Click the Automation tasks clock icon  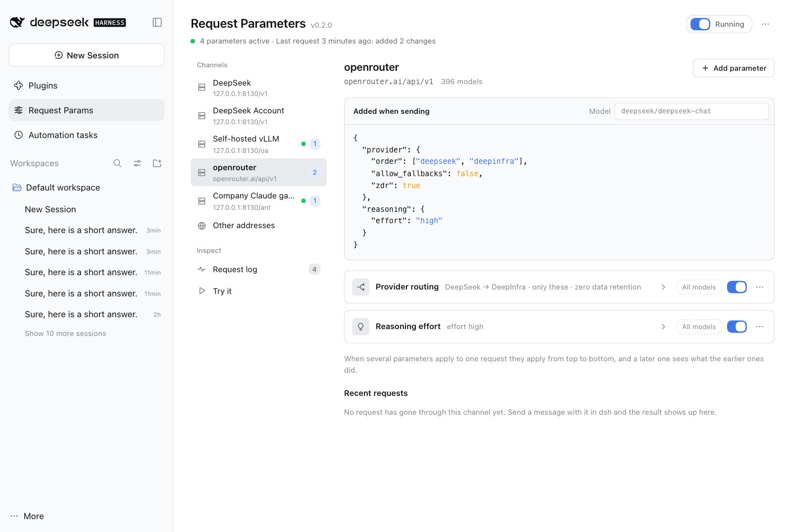click(19, 135)
